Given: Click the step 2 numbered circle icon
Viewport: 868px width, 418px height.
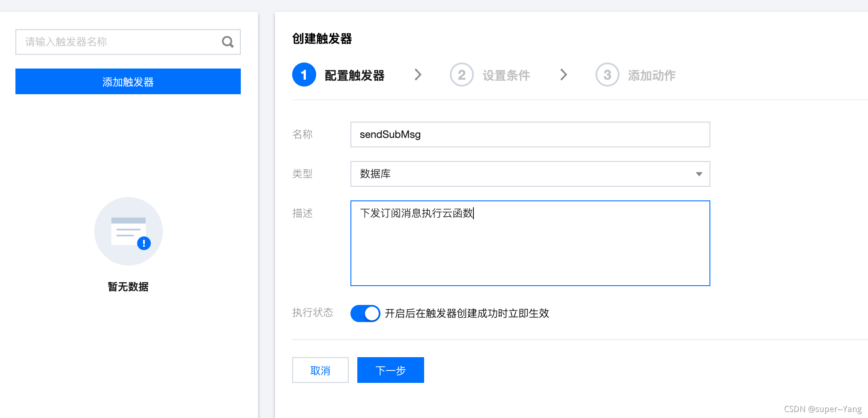Looking at the screenshot, I should point(461,75).
